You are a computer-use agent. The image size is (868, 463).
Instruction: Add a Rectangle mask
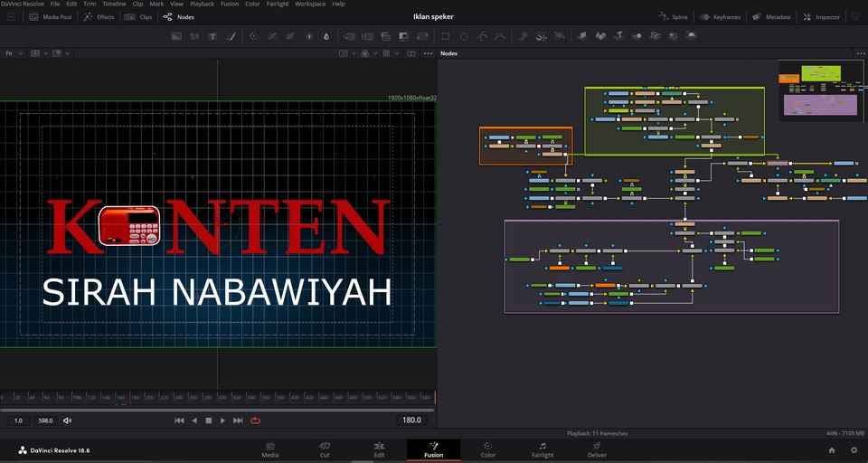pos(445,36)
